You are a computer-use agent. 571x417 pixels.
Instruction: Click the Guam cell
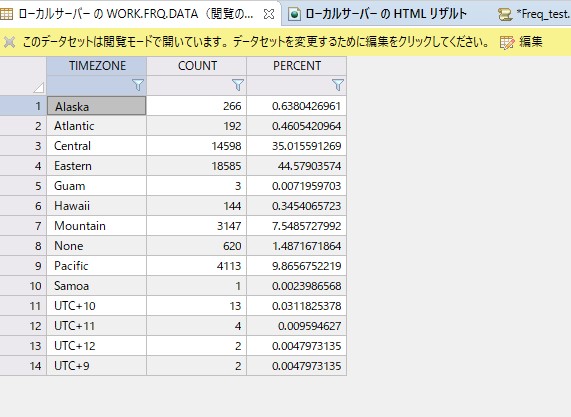pyautogui.click(x=97, y=186)
